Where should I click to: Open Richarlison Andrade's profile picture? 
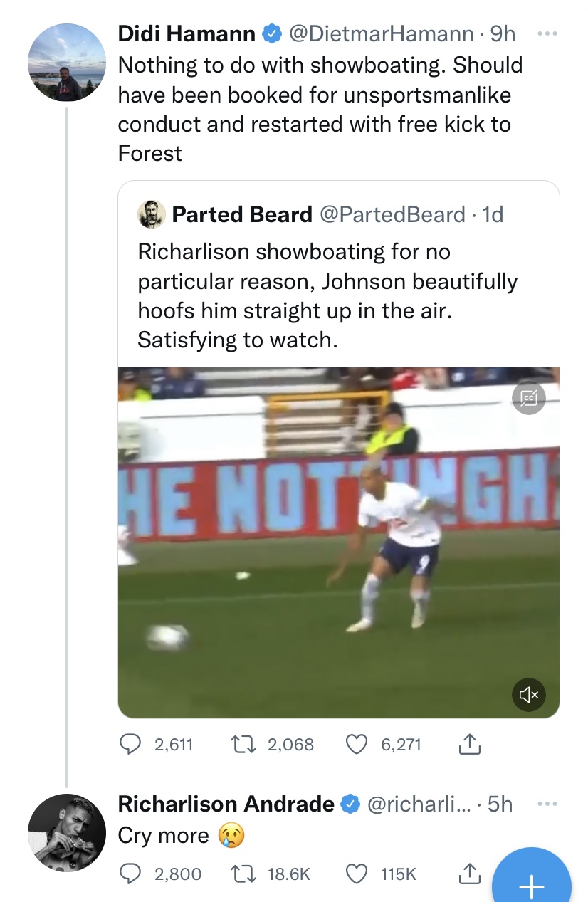(67, 833)
